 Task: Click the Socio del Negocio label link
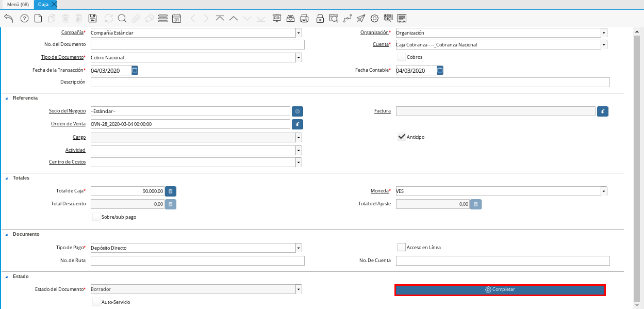pos(67,111)
